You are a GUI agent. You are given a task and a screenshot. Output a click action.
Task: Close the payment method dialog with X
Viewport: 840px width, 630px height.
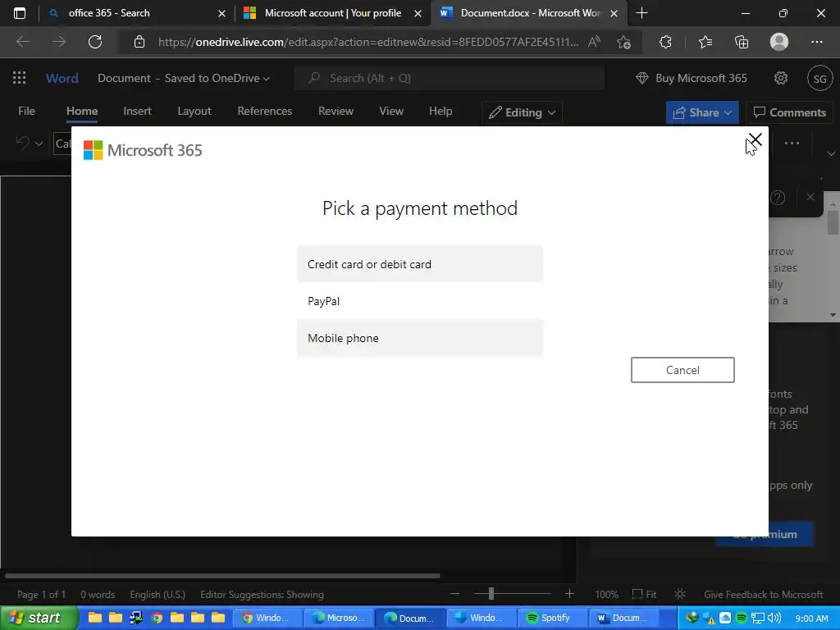755,139
